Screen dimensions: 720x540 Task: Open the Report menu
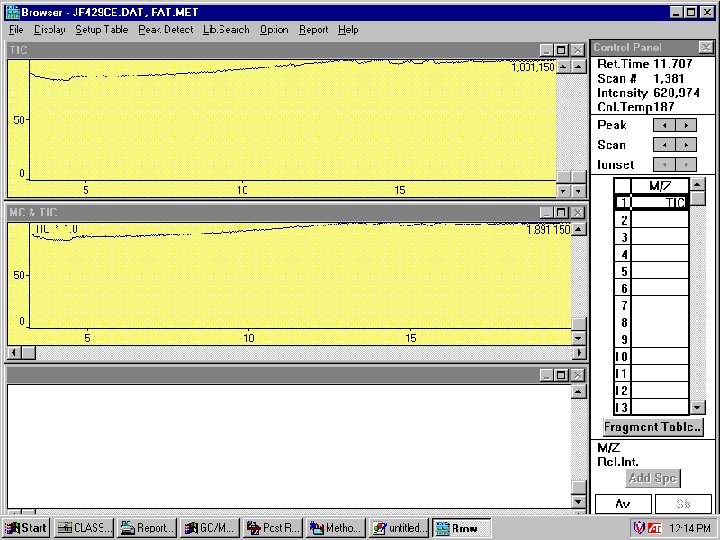tap(314, 29)
